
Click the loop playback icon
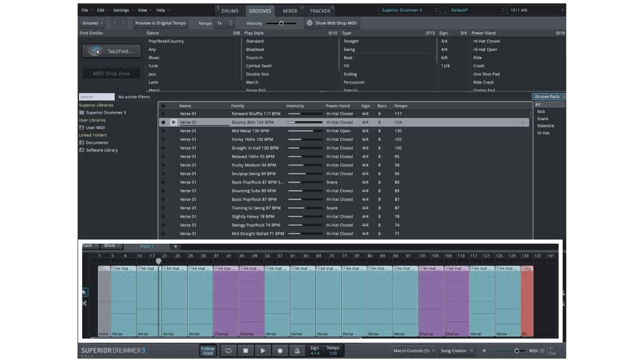coord(228,350)
